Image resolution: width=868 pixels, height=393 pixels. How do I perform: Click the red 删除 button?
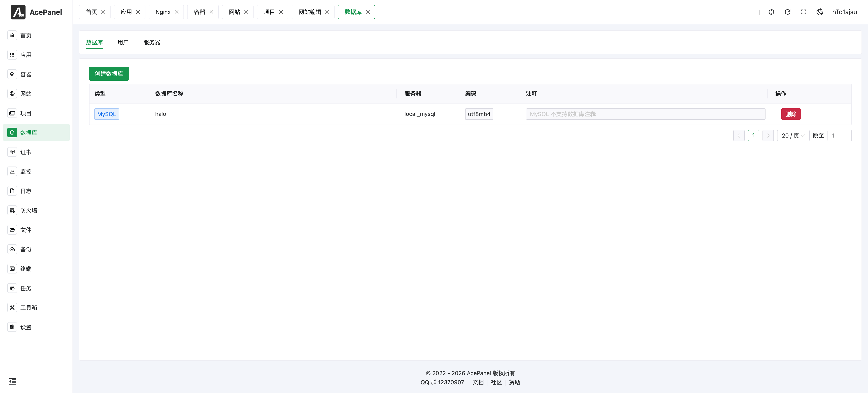[x=790, y=114]
